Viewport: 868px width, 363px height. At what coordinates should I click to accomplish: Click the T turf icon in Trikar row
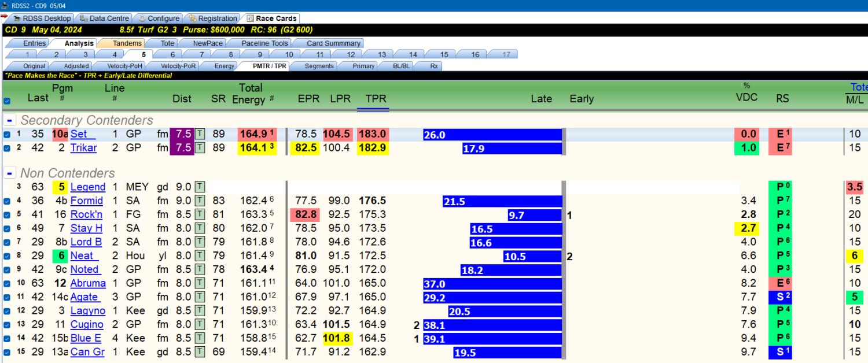tap(200, 147)
